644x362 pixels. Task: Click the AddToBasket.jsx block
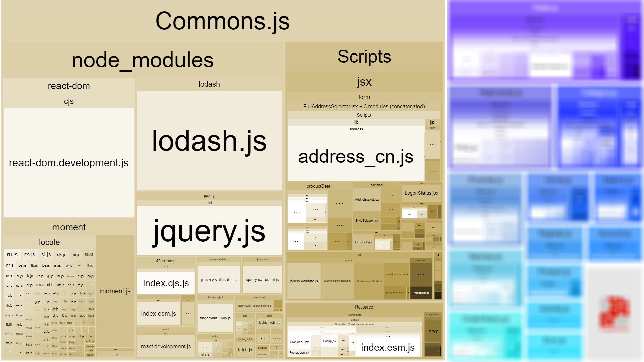coord(367,200)
